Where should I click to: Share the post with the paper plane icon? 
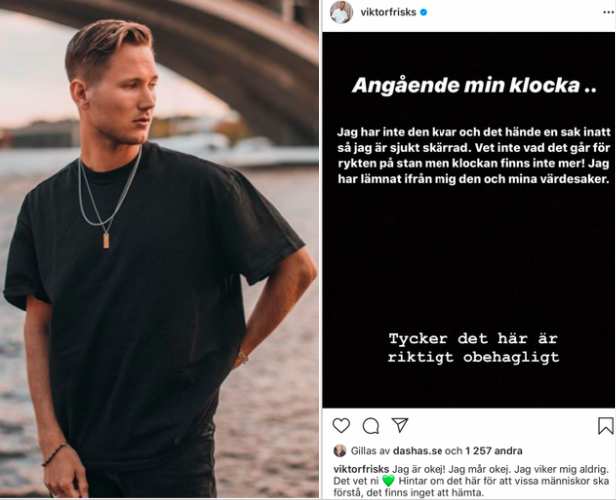[400, 425]
